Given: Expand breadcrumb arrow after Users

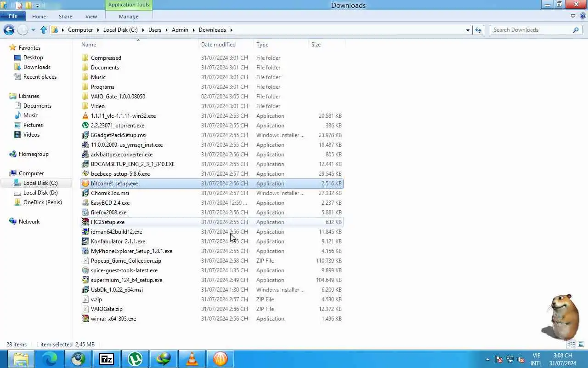Looking at the screenshot, I should coord(166,30).
